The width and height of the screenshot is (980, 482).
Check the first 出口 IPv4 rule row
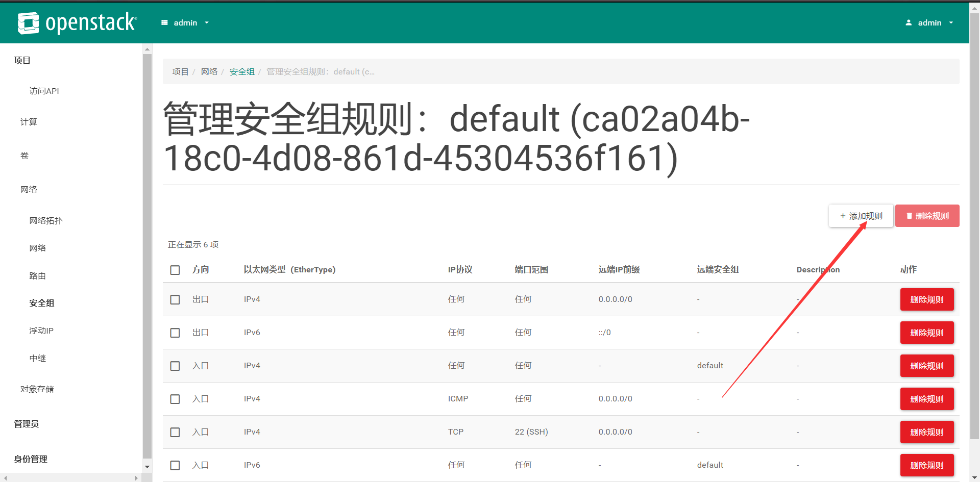[175, 299]
